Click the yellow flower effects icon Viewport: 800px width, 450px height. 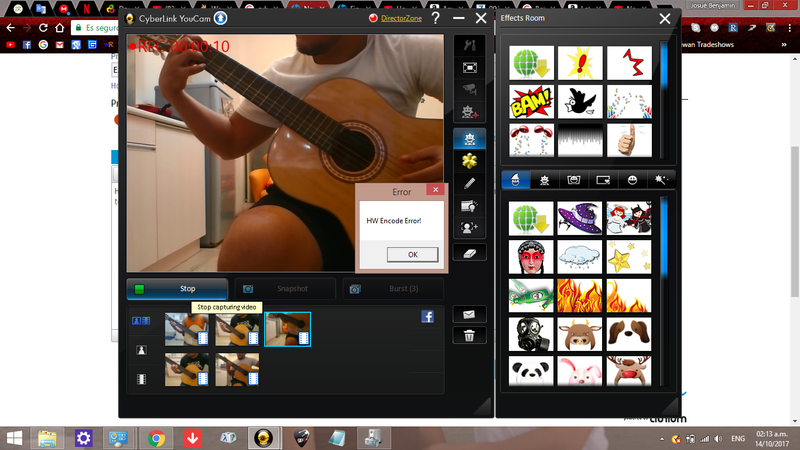[x=470, y=161]
